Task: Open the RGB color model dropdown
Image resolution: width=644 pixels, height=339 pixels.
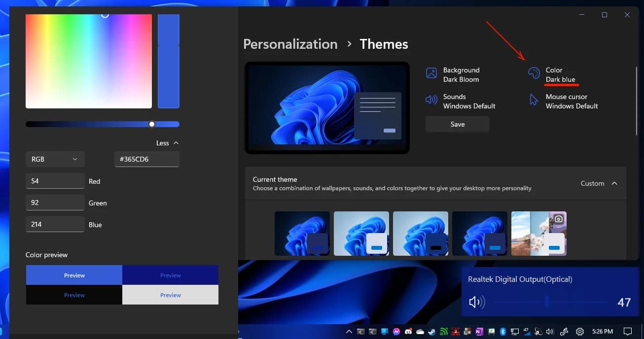Action: [x=55, y=159]
